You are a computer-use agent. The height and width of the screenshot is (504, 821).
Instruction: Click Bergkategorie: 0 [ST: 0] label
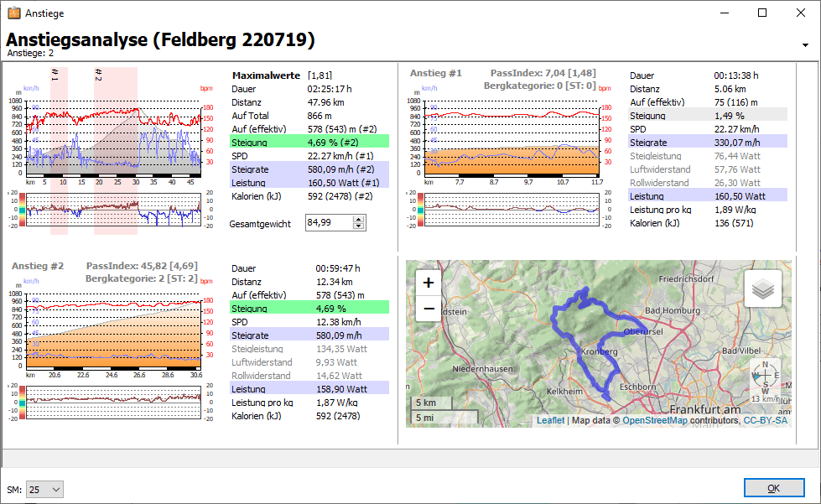(540, 86)
